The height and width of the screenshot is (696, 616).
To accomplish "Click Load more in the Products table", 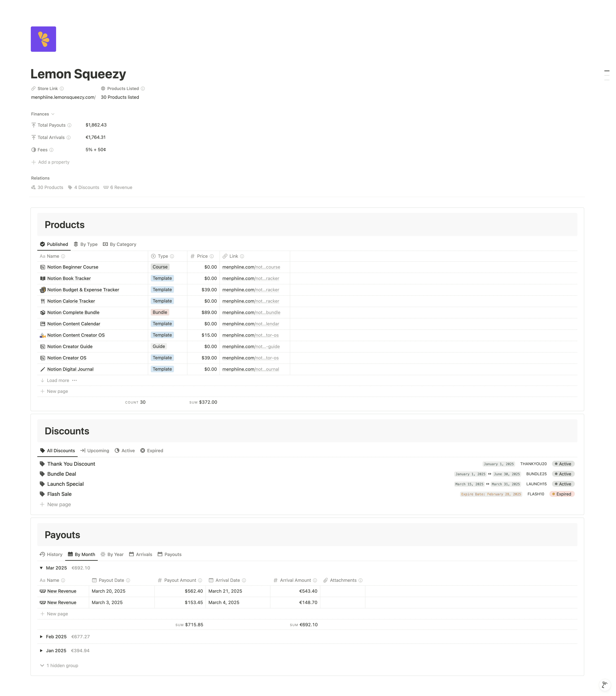I will coord(58,380).
